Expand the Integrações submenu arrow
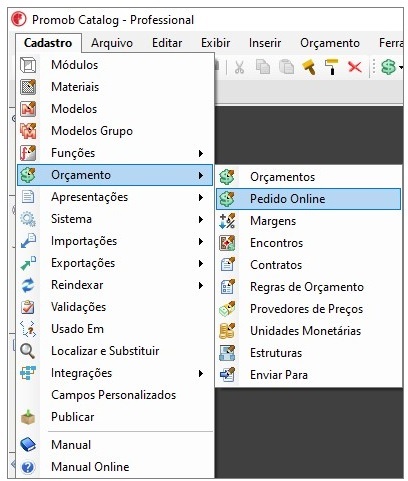This screenshot has height=481, width=408. (x=201, y=373)
